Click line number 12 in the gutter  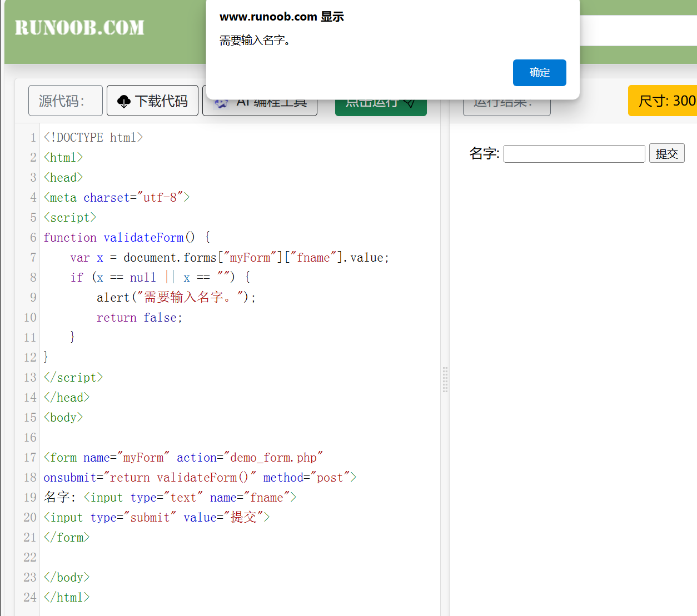pos(30,357)
